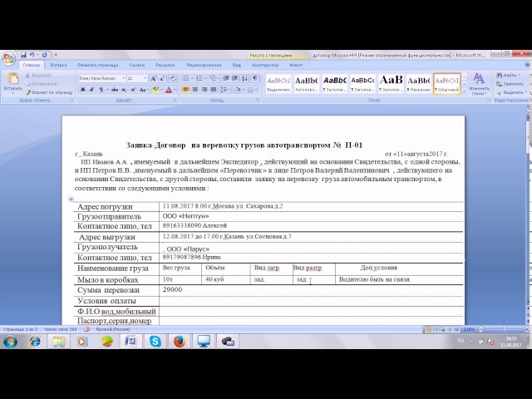Apply Выделение style from gallery
This screenshot has width=532, height=399.
[x=278, y=84]
